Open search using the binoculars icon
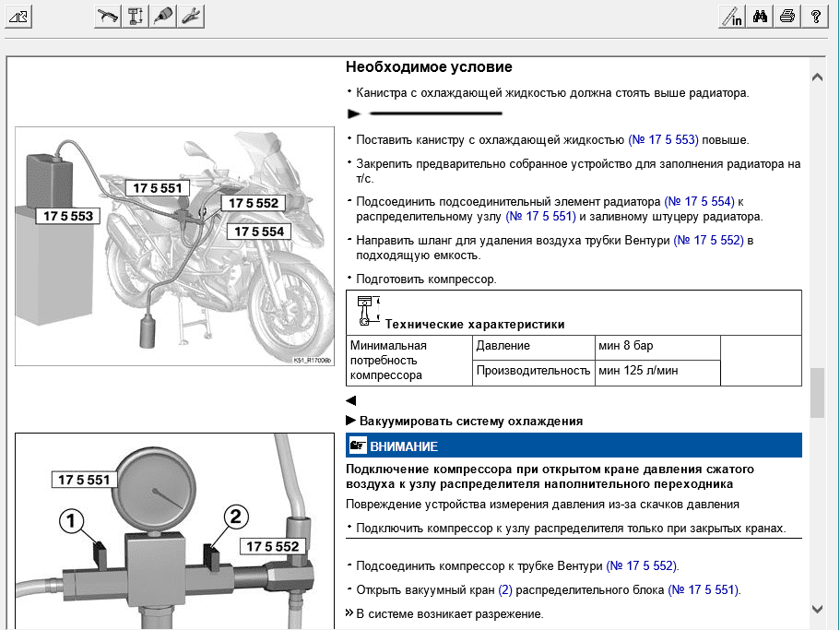The height and width of the screenshot is (630, 840). [x=760, y=16]
